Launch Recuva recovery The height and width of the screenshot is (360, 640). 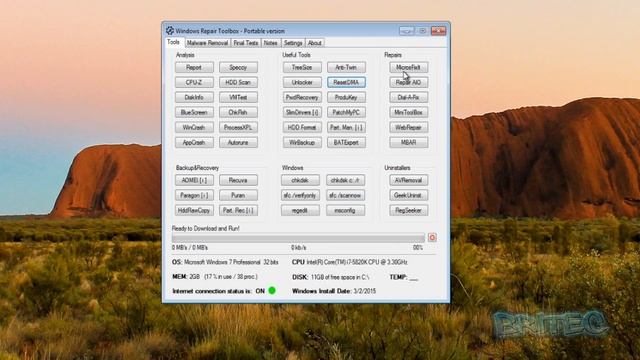coord(238,180)
